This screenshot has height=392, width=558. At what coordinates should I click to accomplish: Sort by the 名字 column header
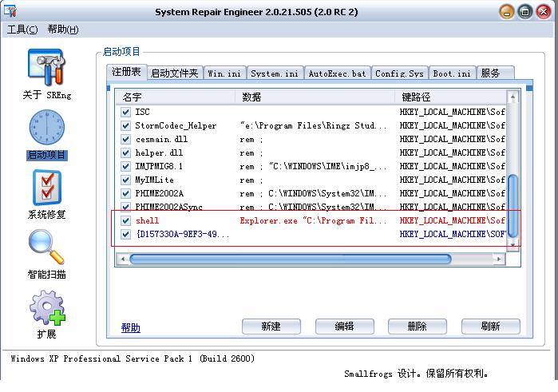[176, 97]
